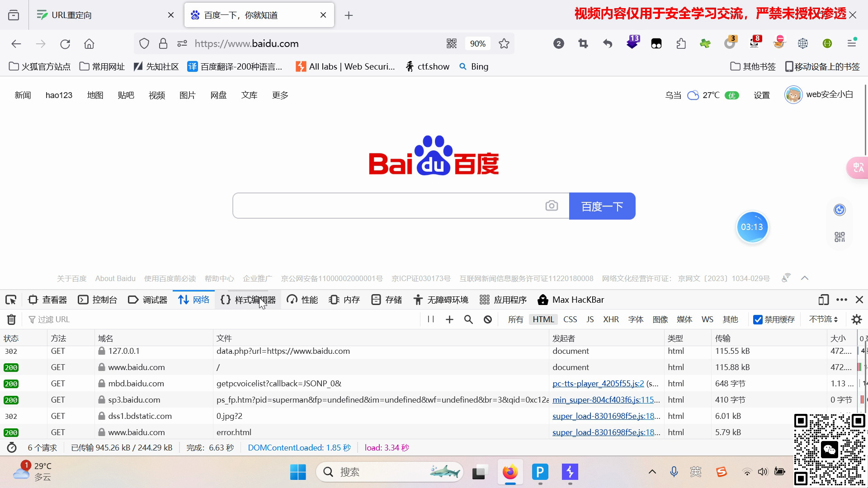Expand the Baidu 更多 menu
Screen dimensions: 868x488
280,95
